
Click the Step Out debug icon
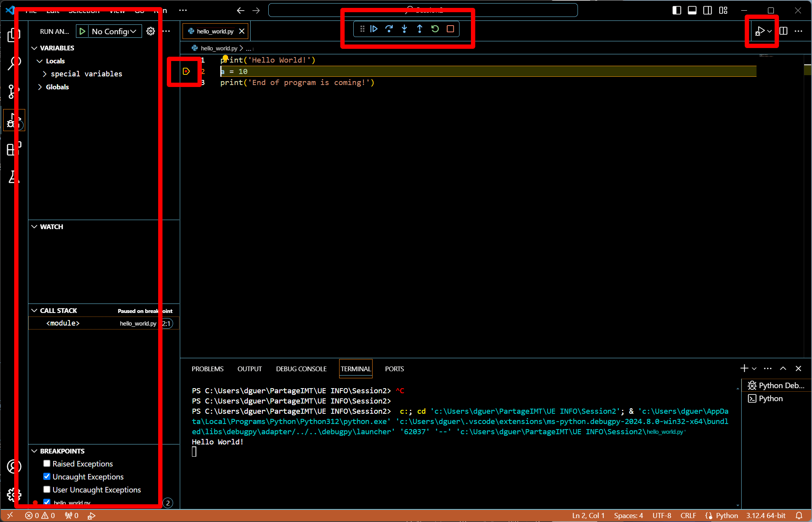420,29
